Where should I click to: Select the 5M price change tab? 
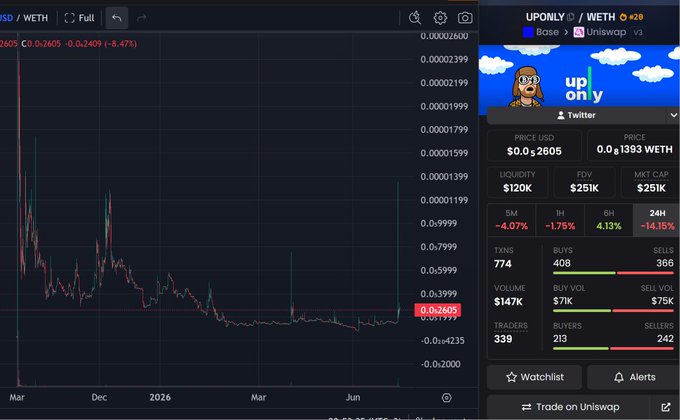[x=511, y=220]
